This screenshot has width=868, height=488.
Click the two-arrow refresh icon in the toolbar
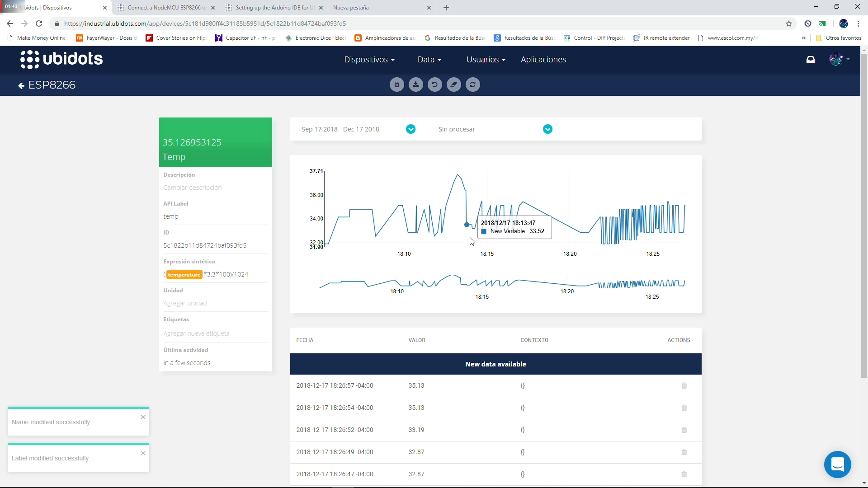click(473, 84)
